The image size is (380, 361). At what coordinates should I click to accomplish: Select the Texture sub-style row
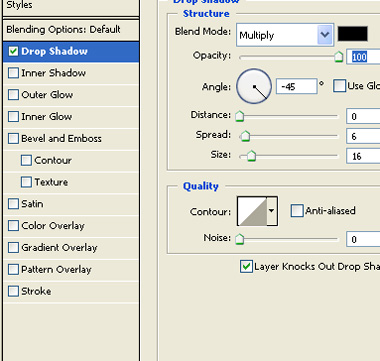click(71, 182)
